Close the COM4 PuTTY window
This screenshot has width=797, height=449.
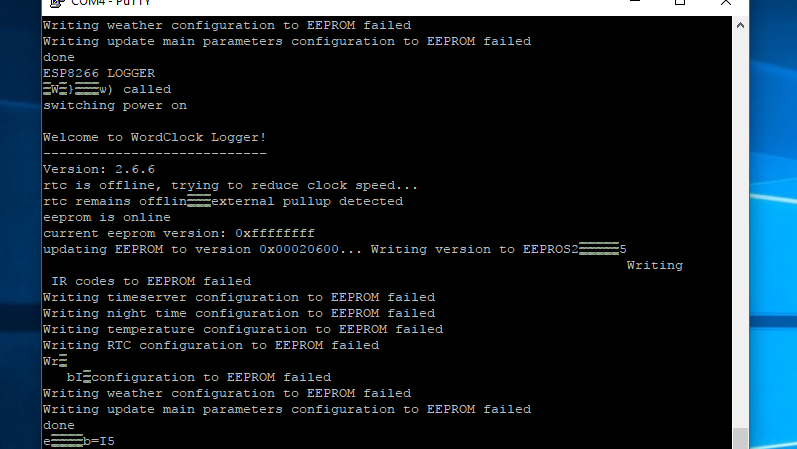726,3
